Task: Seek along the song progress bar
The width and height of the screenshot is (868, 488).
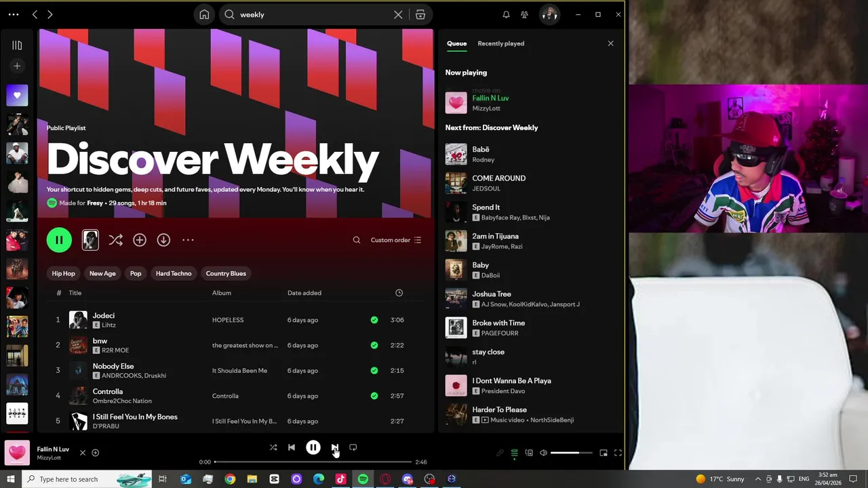Action: click(313, 462)
